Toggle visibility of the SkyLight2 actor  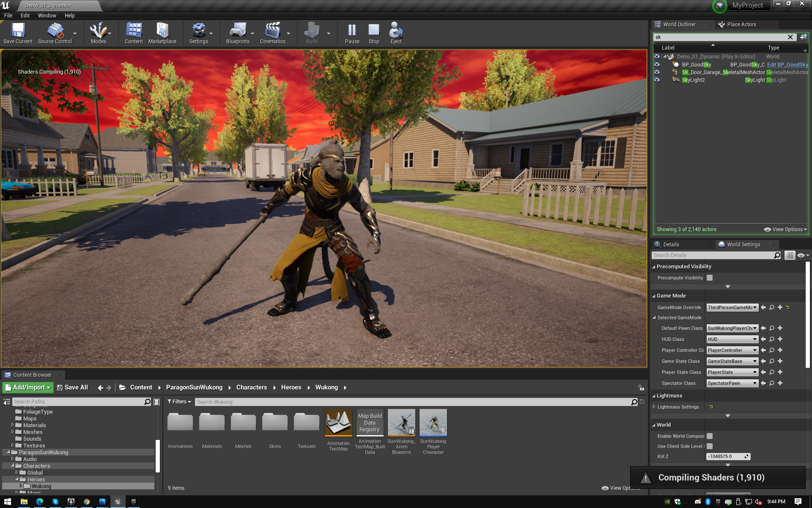tap(657, 80)
